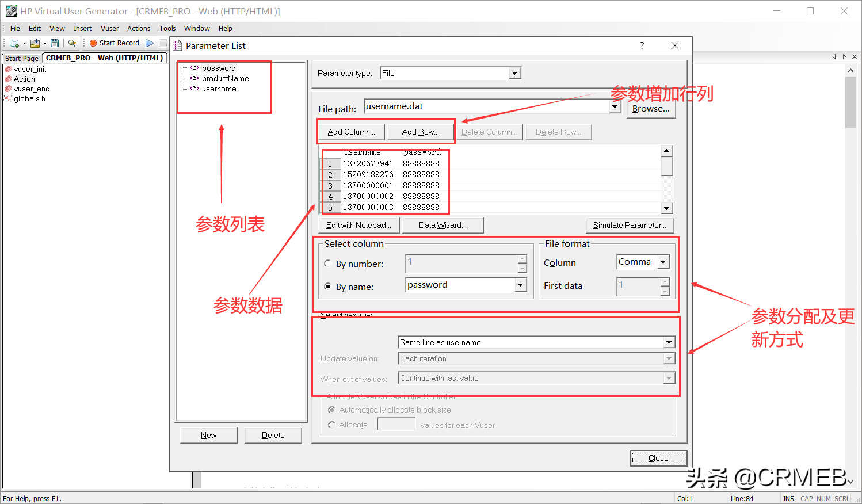Open the File path dropdown arrow
The width and height of the screenshot is (862, 504).
click(615, 106)
